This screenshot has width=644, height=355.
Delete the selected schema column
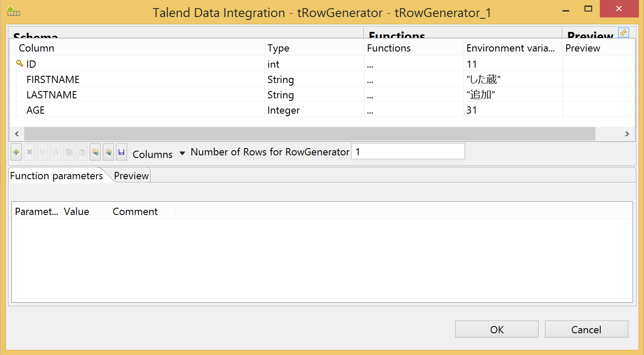[29, 152]
